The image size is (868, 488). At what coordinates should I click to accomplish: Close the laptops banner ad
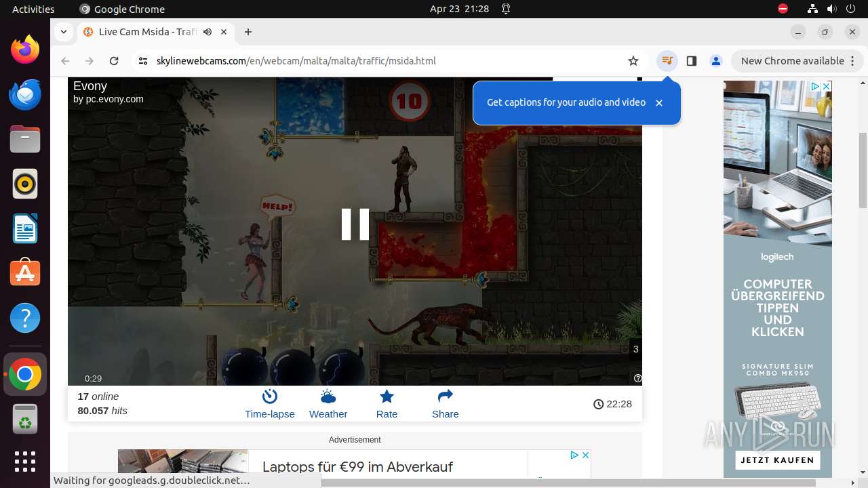585,455
